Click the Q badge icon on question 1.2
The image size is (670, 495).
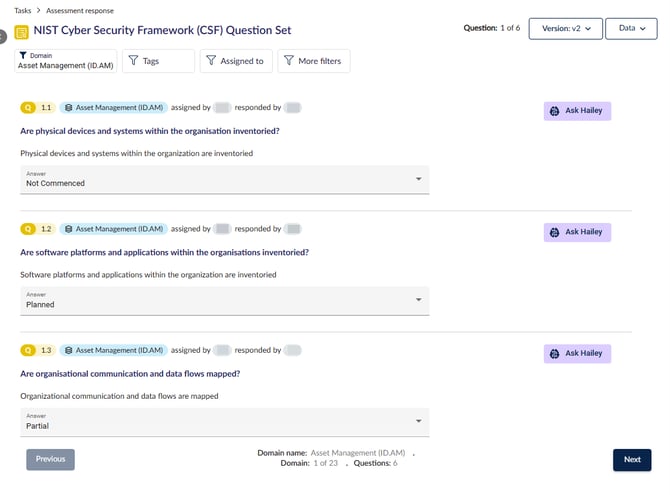[x=28, y=229]
